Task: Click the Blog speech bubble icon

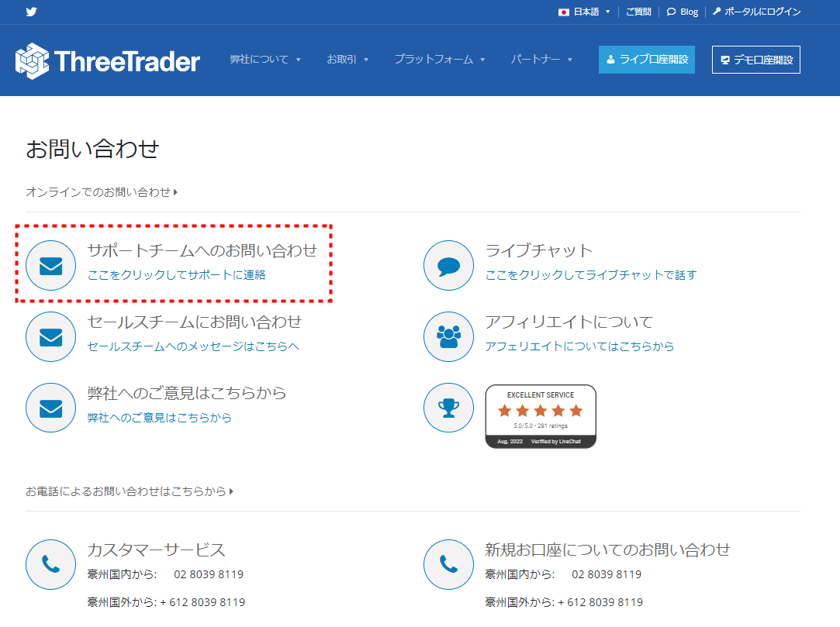Action: pos(671,12)
